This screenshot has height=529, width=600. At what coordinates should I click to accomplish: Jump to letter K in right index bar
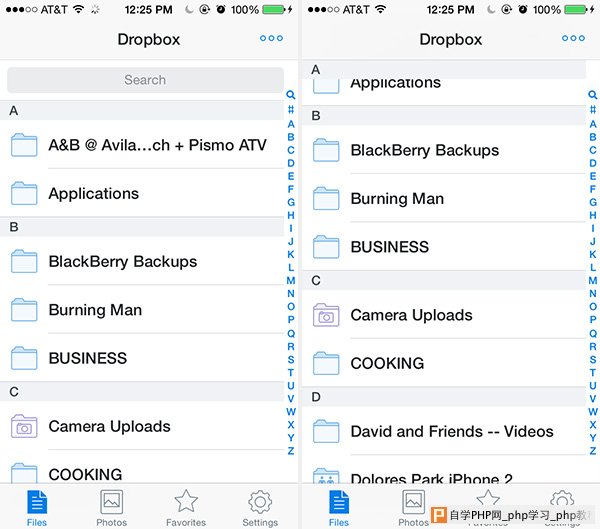[x=593, y=254]
